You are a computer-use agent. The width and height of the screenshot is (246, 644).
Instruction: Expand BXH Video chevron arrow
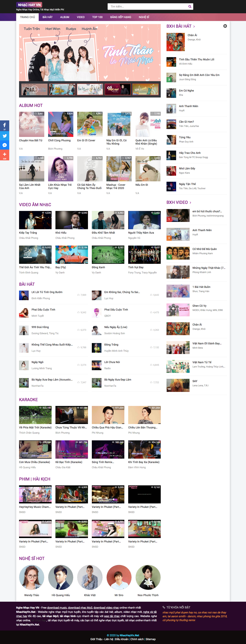point(190,202)
